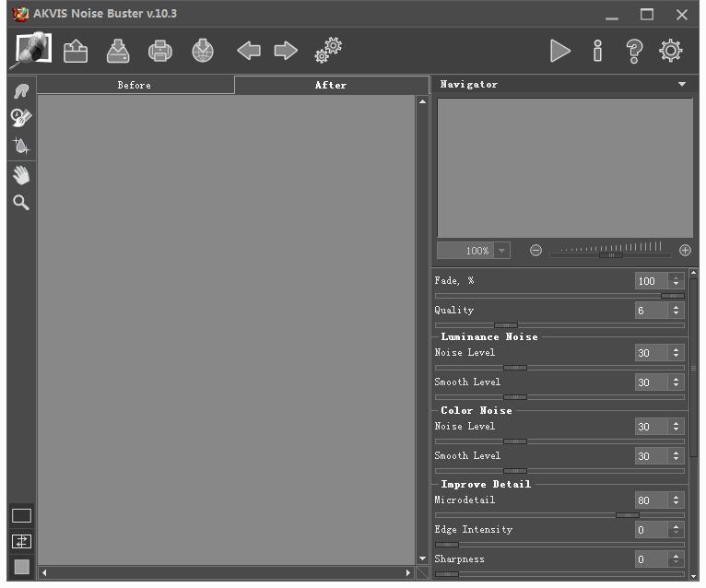Open an image with the upload icon
706x588 pixels.
pyautogui.click(x=76, y=51)
